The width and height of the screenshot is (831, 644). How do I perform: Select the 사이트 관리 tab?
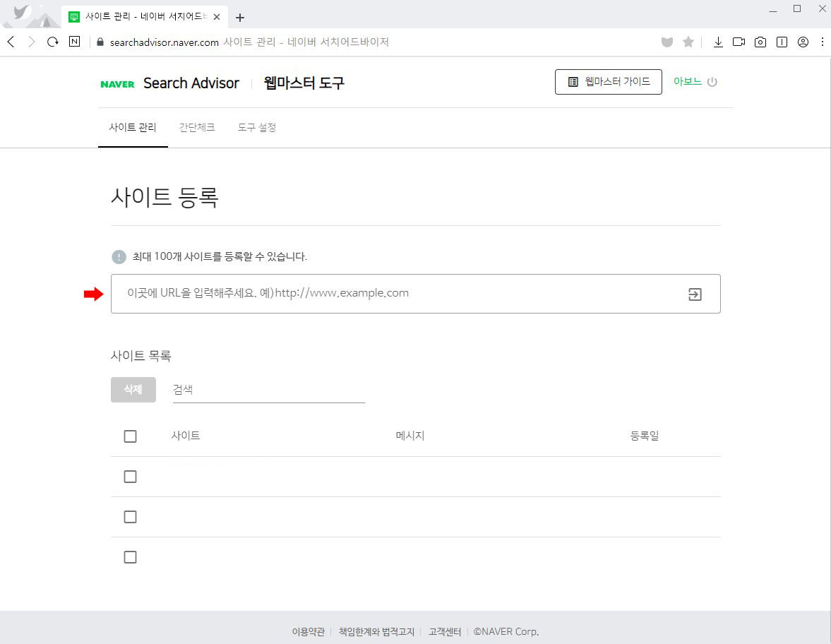133,128
